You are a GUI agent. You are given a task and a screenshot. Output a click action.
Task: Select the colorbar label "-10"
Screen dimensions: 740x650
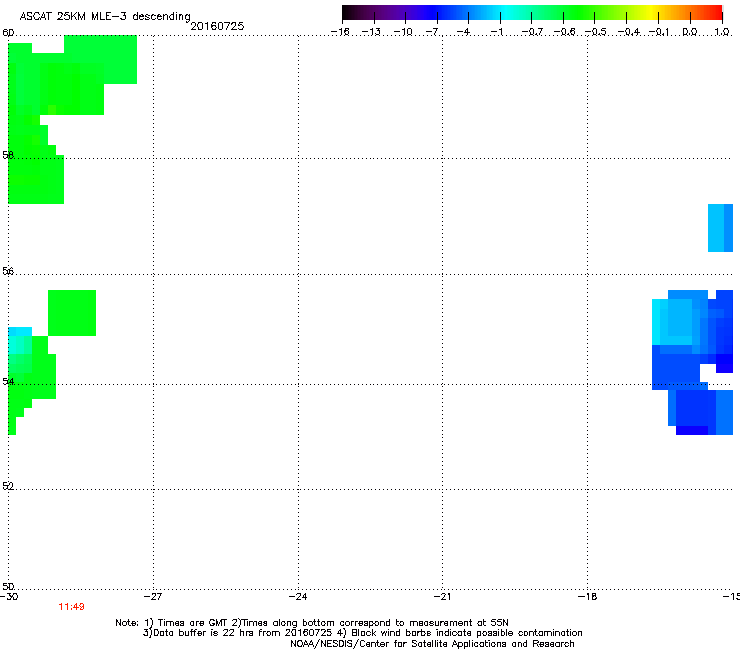[x=403, y=32]
